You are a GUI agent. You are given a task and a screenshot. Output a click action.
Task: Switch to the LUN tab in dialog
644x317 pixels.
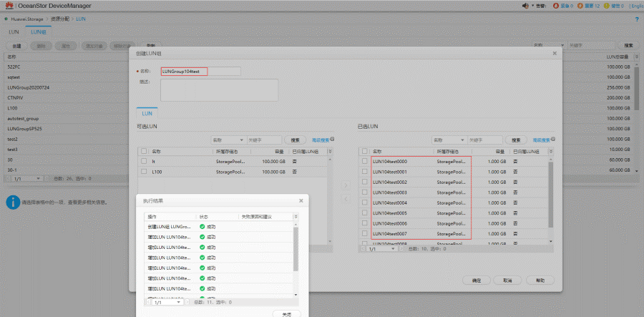click(147, 113)
